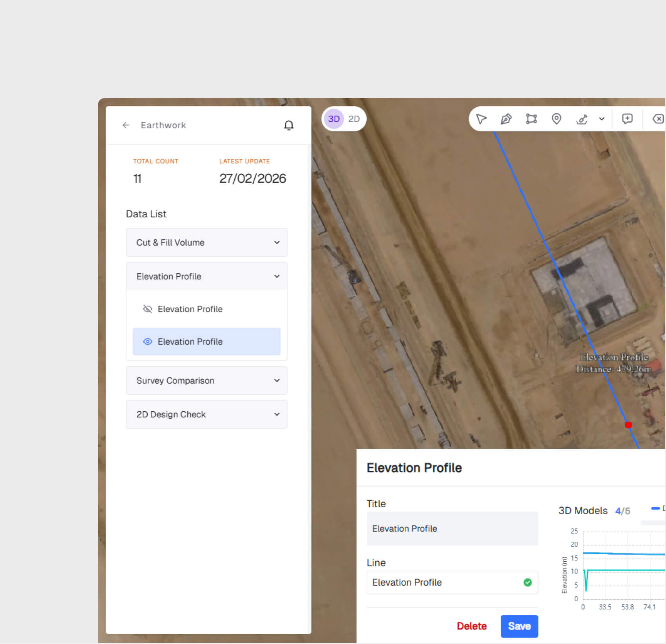Save the Elevation Profile
666x644 pixels.
[519, 626]
